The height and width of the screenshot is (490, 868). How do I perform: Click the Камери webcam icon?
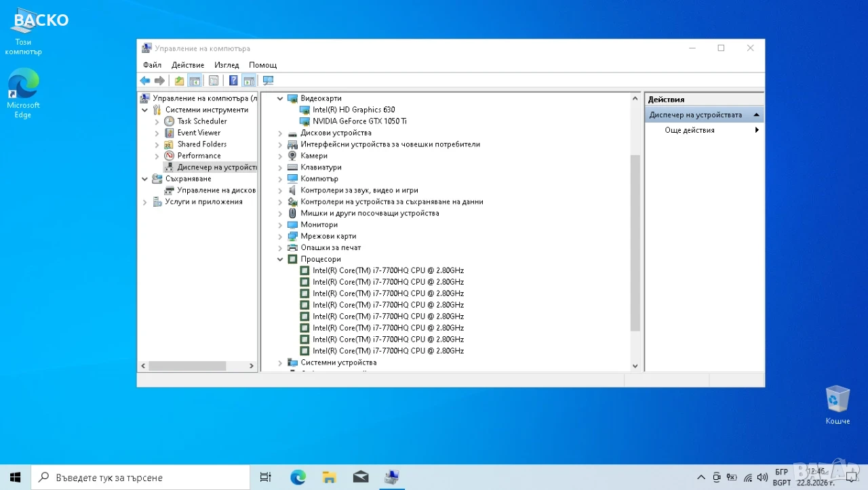(x=292, y=156)
